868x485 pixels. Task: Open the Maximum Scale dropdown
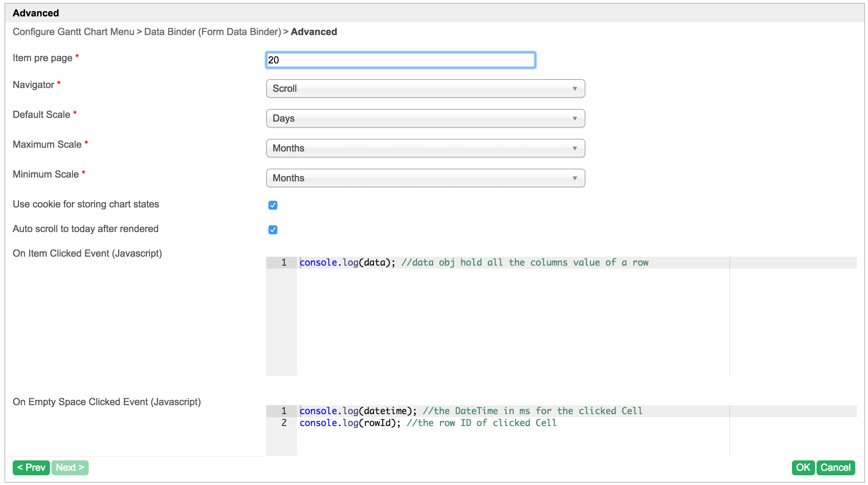(x=425, y=148)
